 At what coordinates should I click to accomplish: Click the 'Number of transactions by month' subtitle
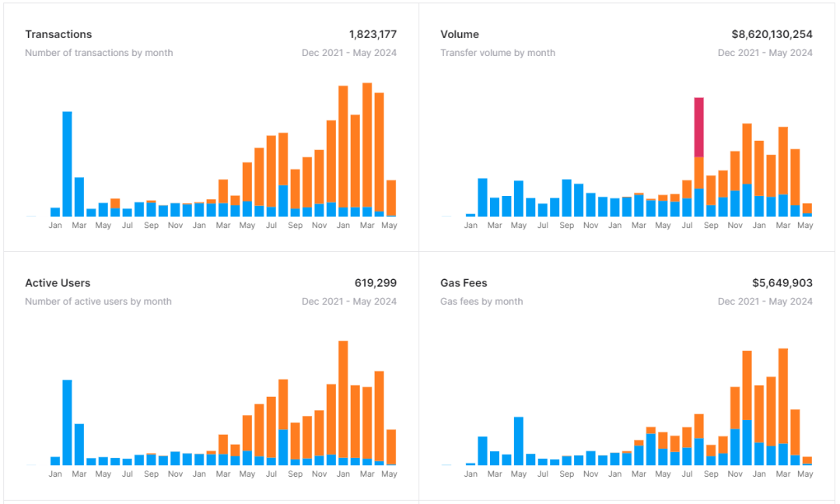99,53
